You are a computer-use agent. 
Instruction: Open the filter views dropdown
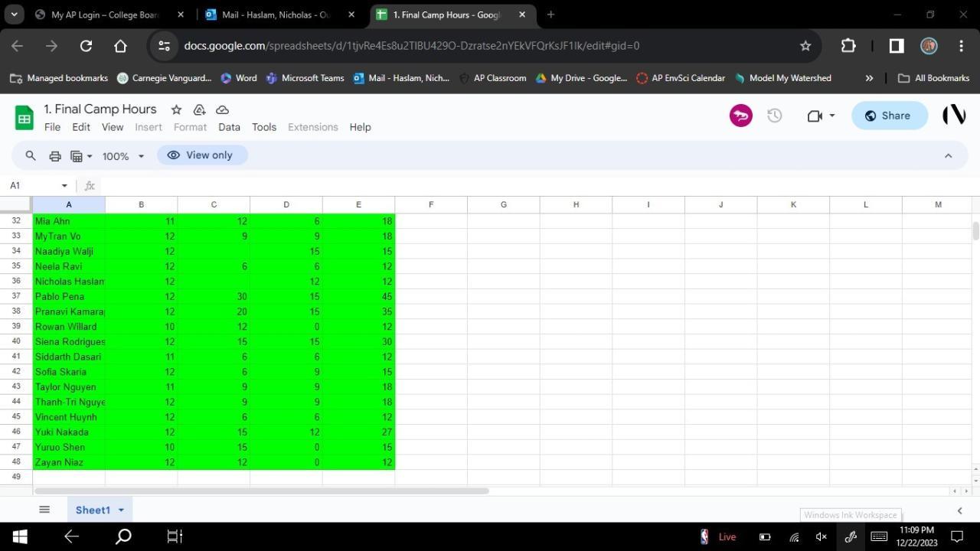(x=80, y=155)
